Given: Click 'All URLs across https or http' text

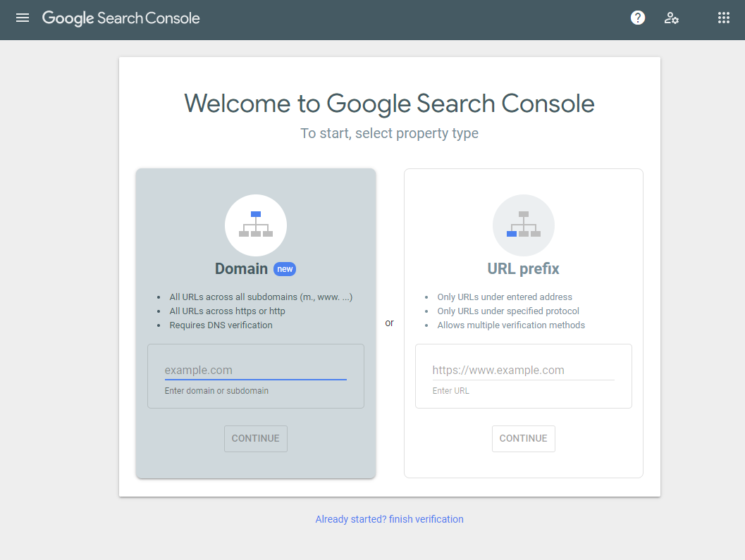Looking at the screenshot, I should [x=227, y=311].
